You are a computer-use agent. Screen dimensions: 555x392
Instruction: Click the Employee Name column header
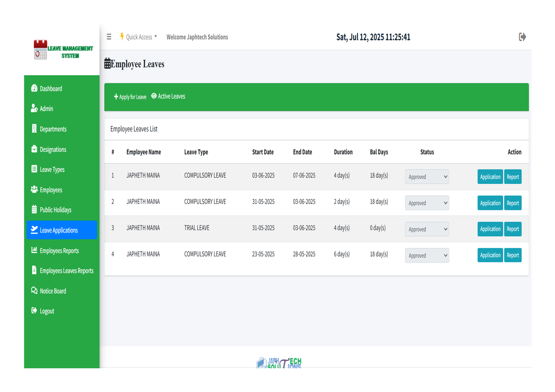click(144, 152)
